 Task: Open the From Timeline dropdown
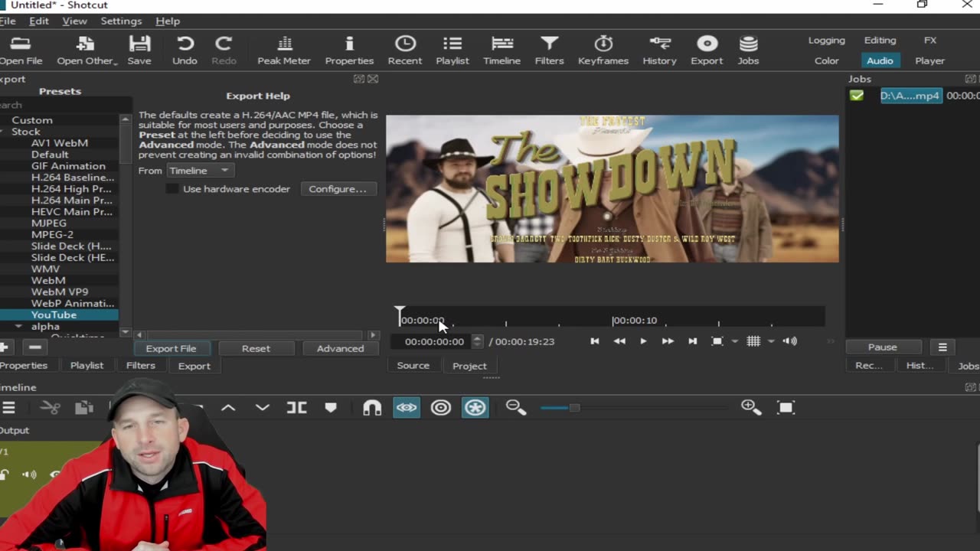[199, 171]
